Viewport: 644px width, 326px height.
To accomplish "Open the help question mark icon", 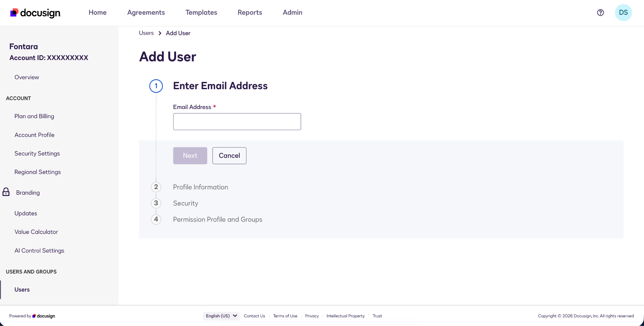I will tap(600, 13).
